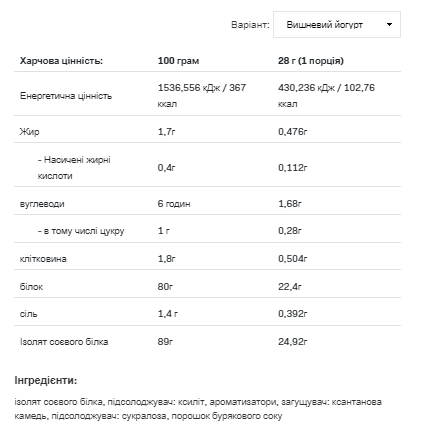
Task: Click the 6 годин carbohydrate value
Action: click(174, 204)
